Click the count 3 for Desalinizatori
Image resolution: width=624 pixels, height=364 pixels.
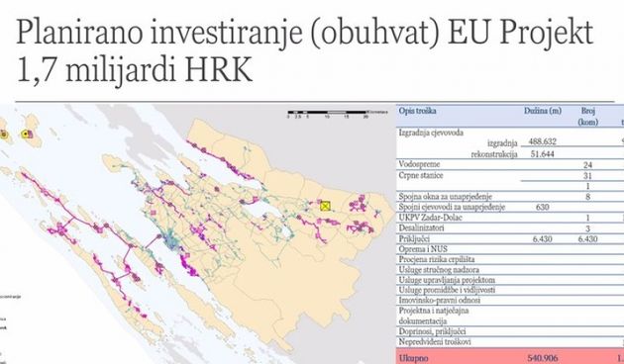(x=587, y=228)
